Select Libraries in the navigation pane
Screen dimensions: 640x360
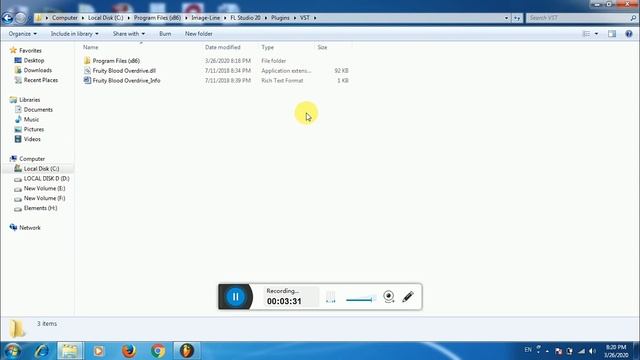pyautogui.click(x=29, y=100)
